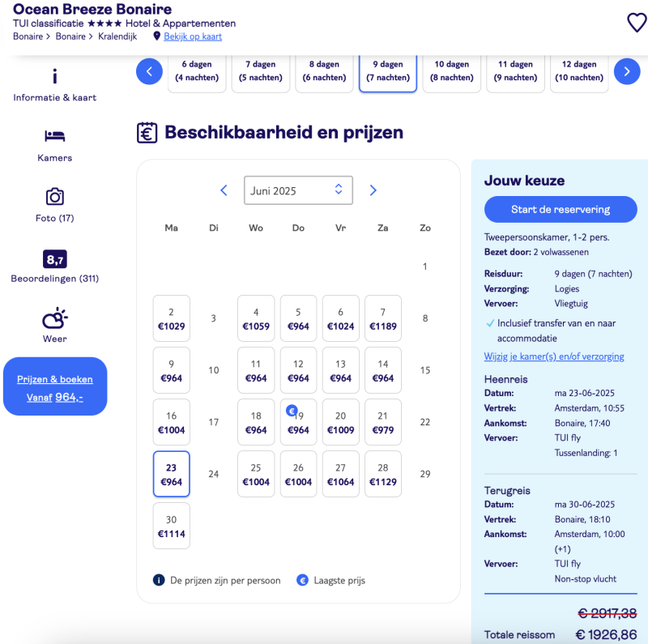
Task: Click the Laagste prijs euro legend icon
Action: click(302, 580)
